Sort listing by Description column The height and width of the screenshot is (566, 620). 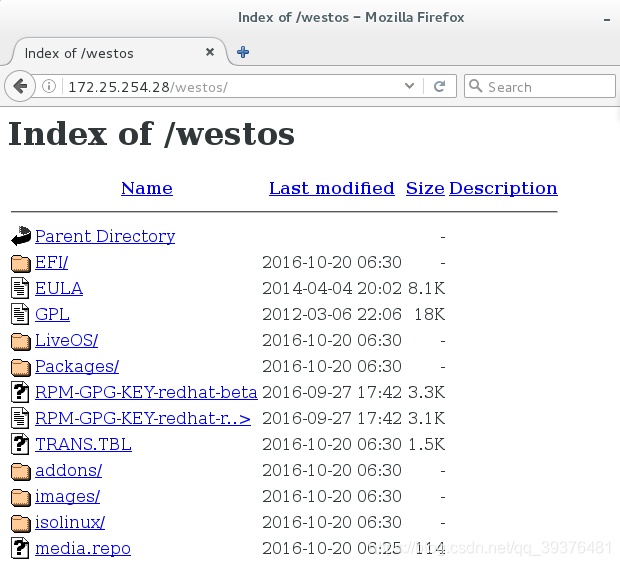tap(503, 188)
